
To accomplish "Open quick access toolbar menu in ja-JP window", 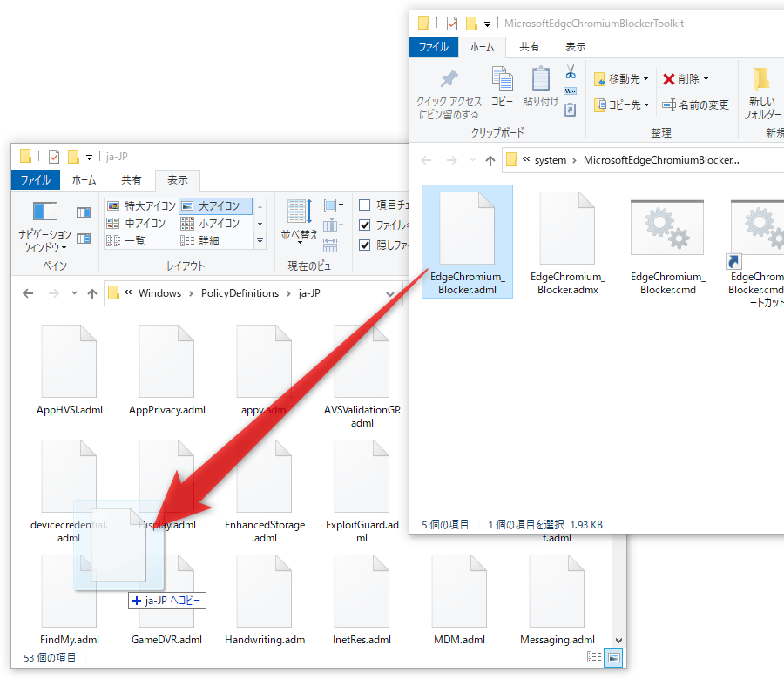I will click(x=89, y=158).
